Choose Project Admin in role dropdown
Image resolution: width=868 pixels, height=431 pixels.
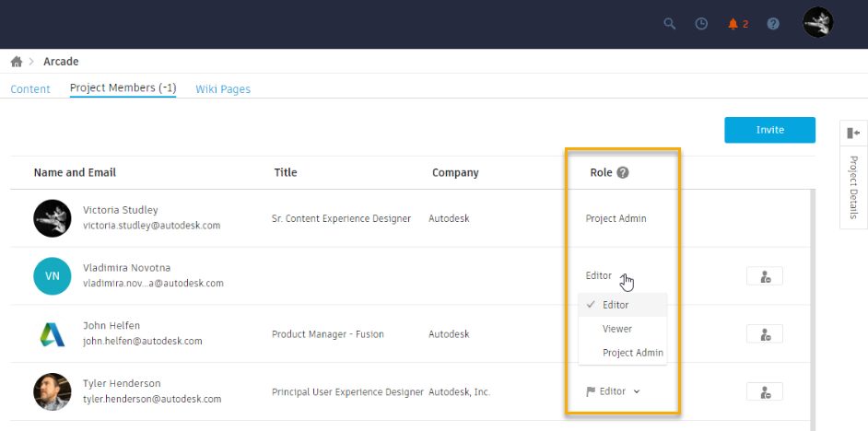point(632,353)
